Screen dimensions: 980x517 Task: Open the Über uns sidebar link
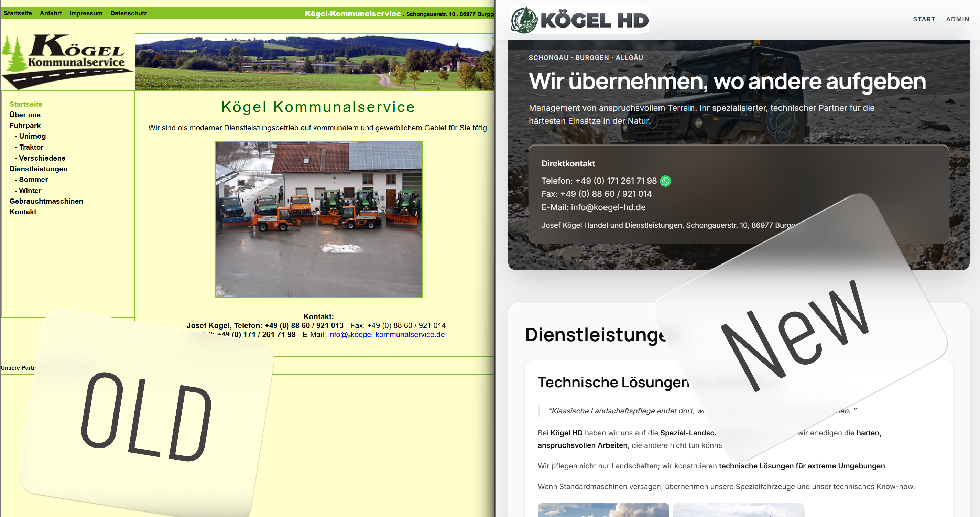coord(25,115)
